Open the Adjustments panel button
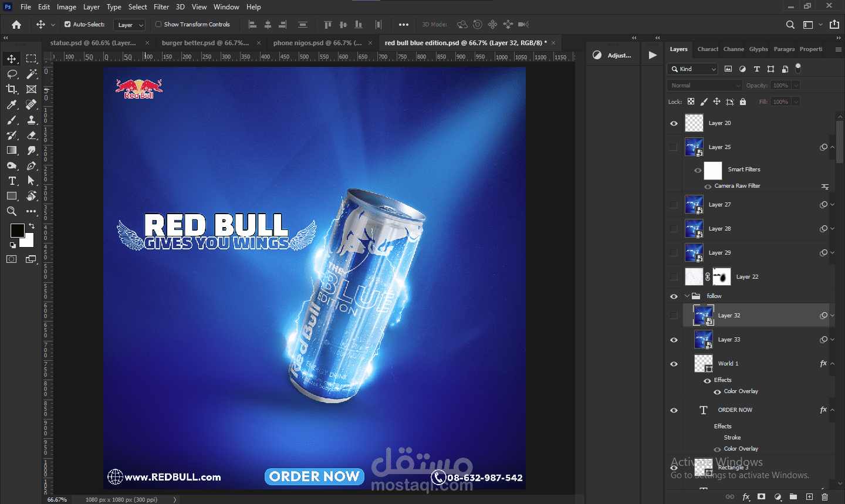This screenshot has height=504, width=845. pyautogui.click(x=613, y=55)
